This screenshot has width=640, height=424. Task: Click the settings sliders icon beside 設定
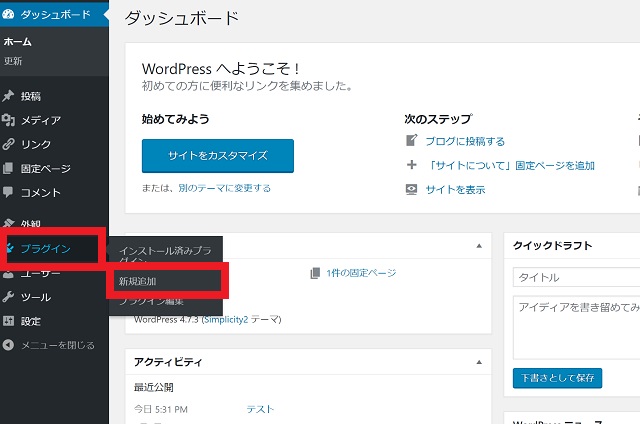click(8, 321)
